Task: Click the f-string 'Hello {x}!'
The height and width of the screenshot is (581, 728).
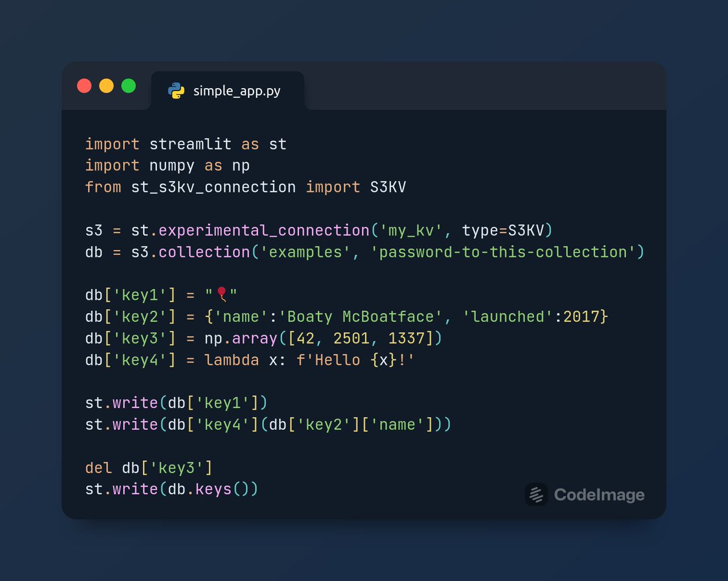Action: 356,360
